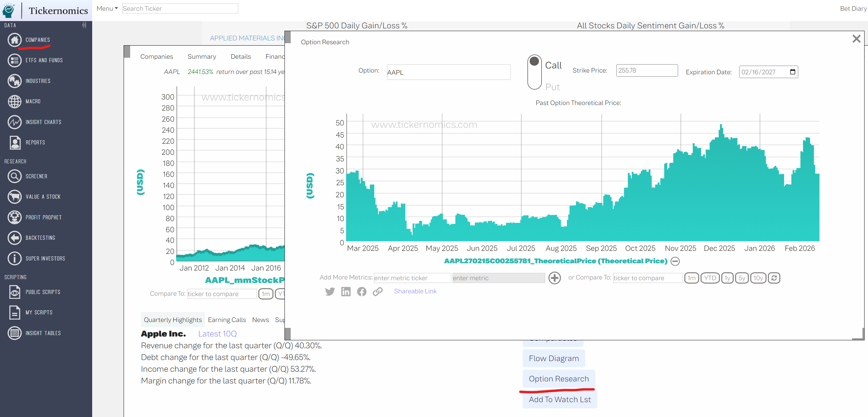Open the expiration date calendar picker
868x417 pixels.
click(792, 72)
